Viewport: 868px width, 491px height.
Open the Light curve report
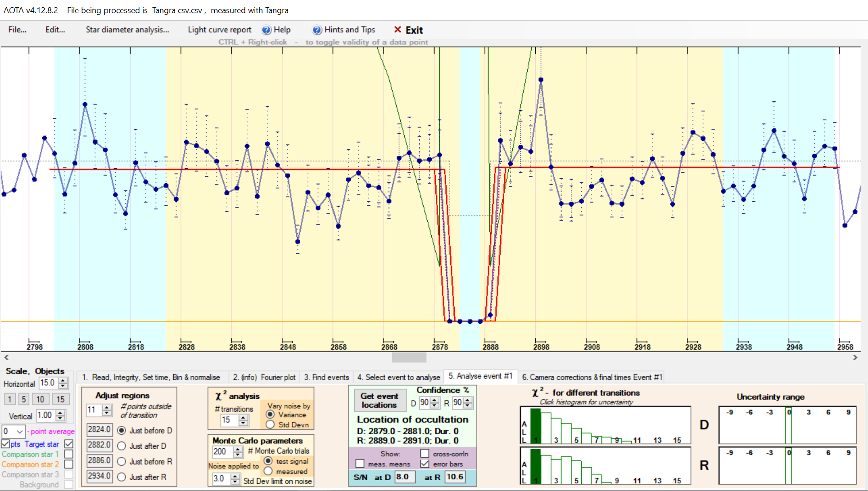pos(219,30)
